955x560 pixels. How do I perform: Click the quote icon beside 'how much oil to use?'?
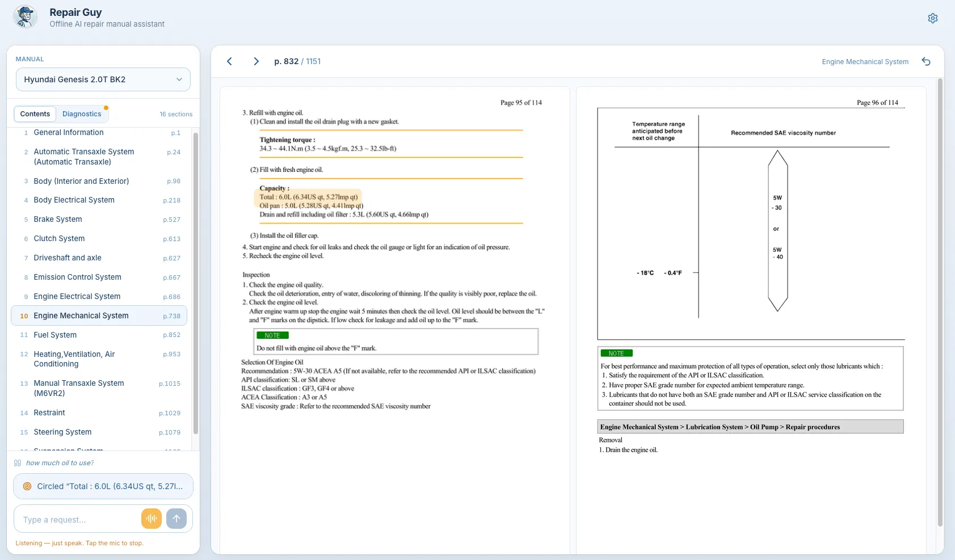coord(18,463)
